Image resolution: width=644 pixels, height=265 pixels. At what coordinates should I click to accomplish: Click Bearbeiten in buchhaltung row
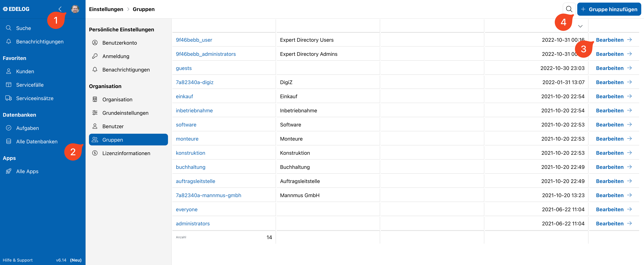[x=614, y=167]
